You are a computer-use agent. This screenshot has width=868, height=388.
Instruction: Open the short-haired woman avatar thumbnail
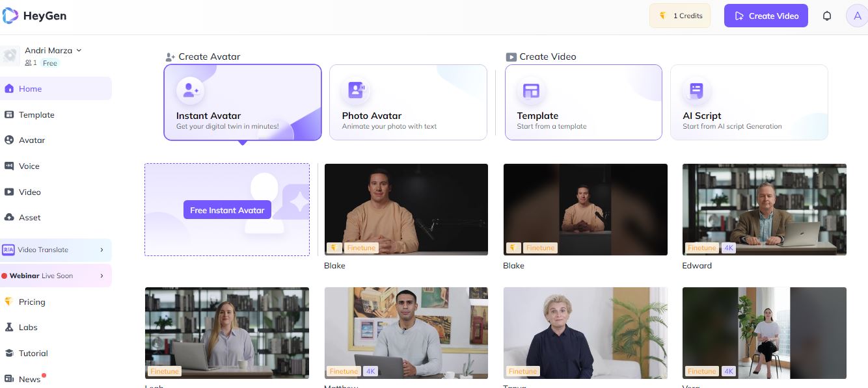coord(586,333)
